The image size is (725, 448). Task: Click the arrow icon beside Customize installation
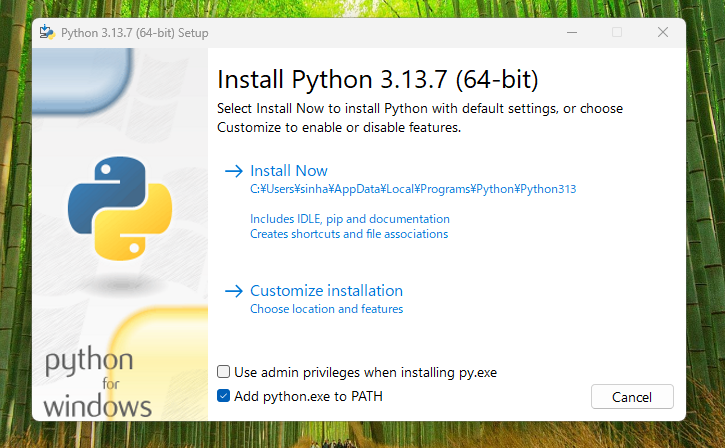point(234,291)
